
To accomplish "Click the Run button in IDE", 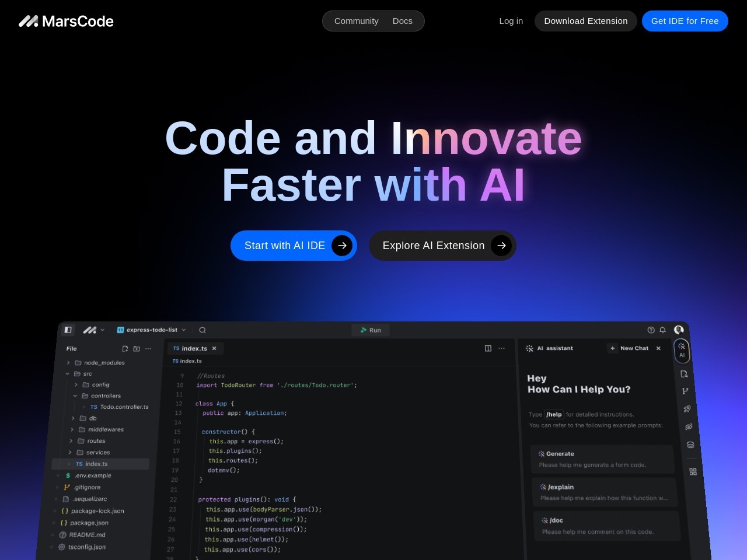I will [x=371, y=330].
